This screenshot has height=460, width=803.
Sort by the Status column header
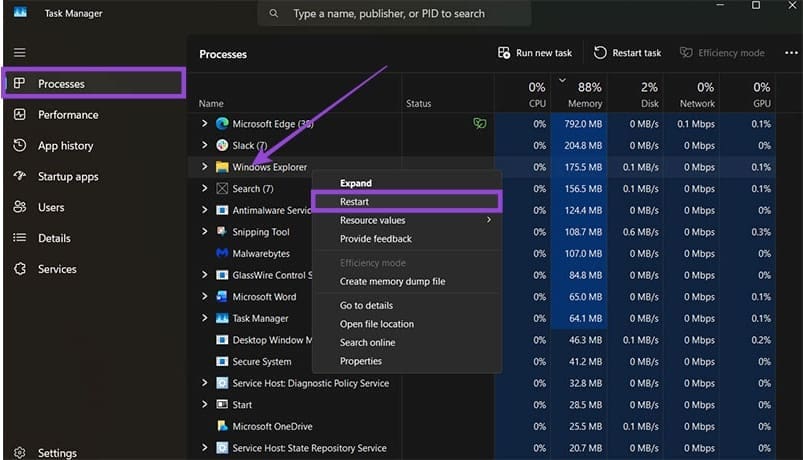[448, 94]
